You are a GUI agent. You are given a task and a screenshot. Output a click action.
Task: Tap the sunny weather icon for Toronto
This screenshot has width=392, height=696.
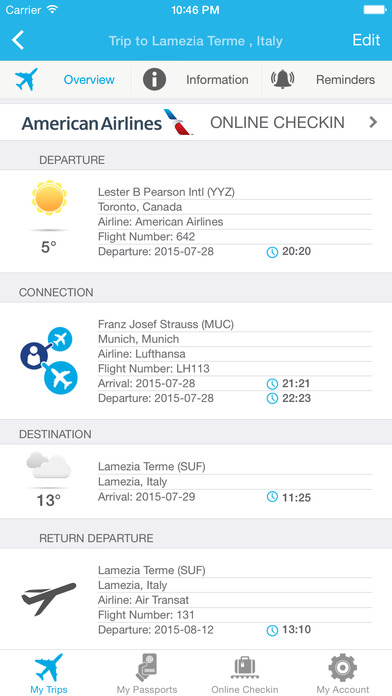49,198
